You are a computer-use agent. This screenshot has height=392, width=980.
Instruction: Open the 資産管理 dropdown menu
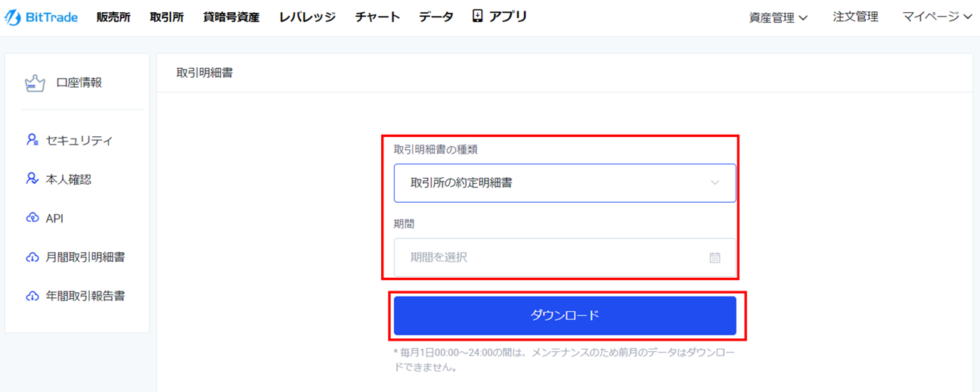[778, 17]
